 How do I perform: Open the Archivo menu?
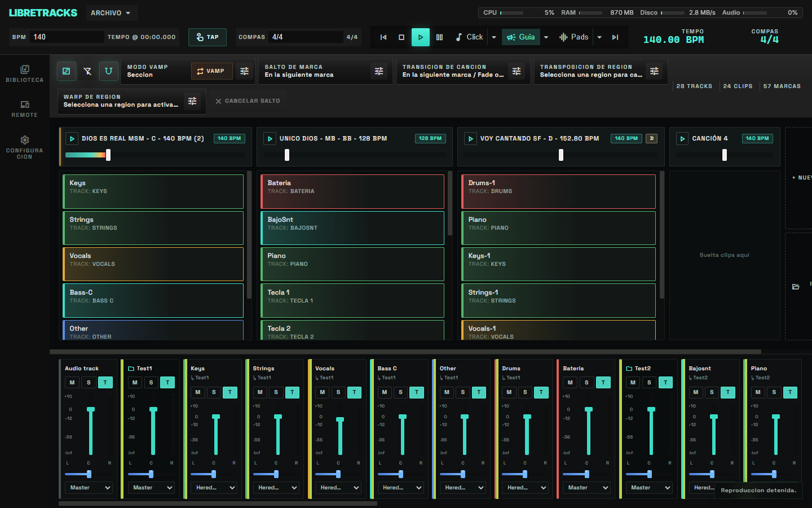(x=111, y=13)
